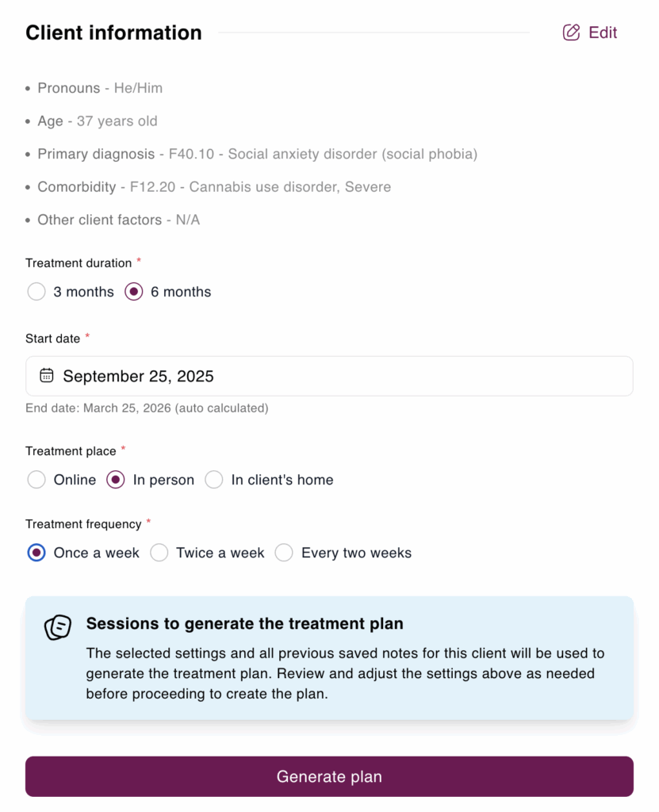Set frequency to Once a week

click(36, 553)
